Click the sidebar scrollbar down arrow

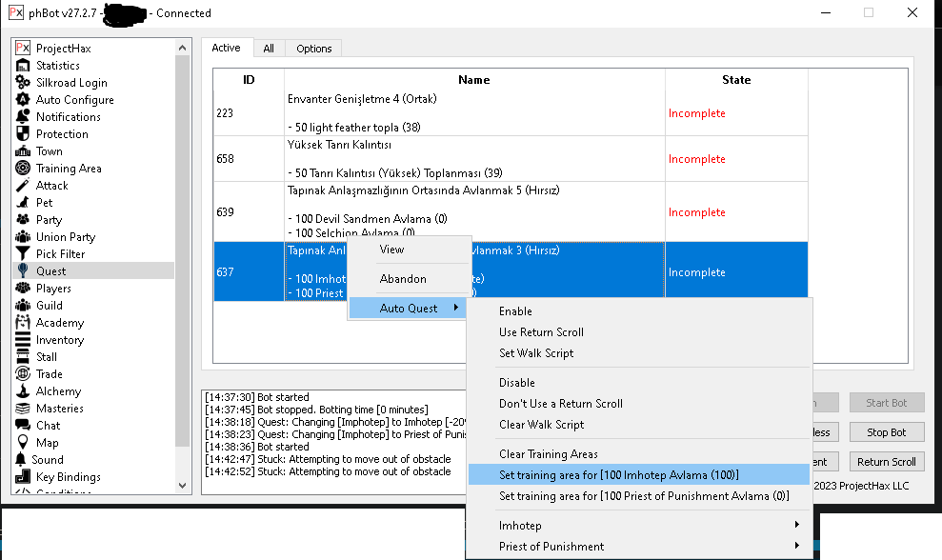(183, 486)
